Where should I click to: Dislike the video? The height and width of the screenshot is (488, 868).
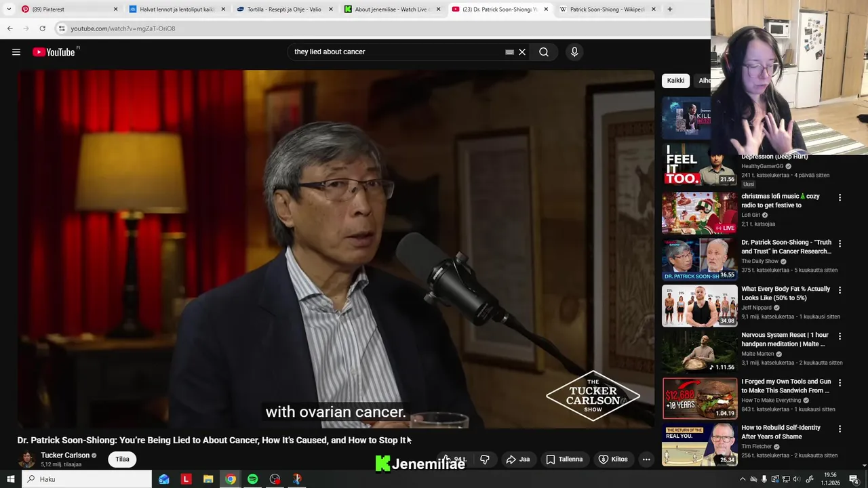(x=485, y=460)
